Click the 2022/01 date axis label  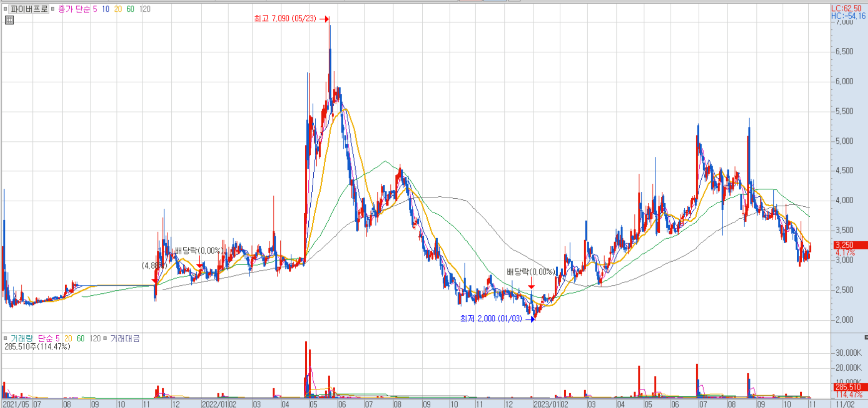point(215,404)
